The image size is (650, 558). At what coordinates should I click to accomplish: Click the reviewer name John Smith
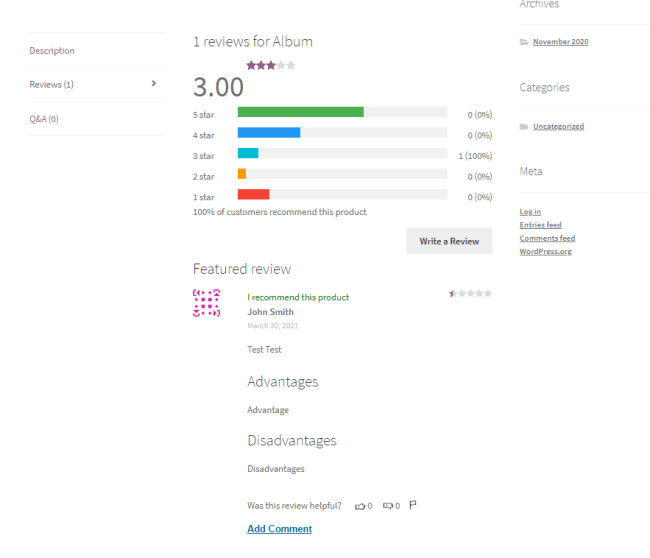(270, 312)
